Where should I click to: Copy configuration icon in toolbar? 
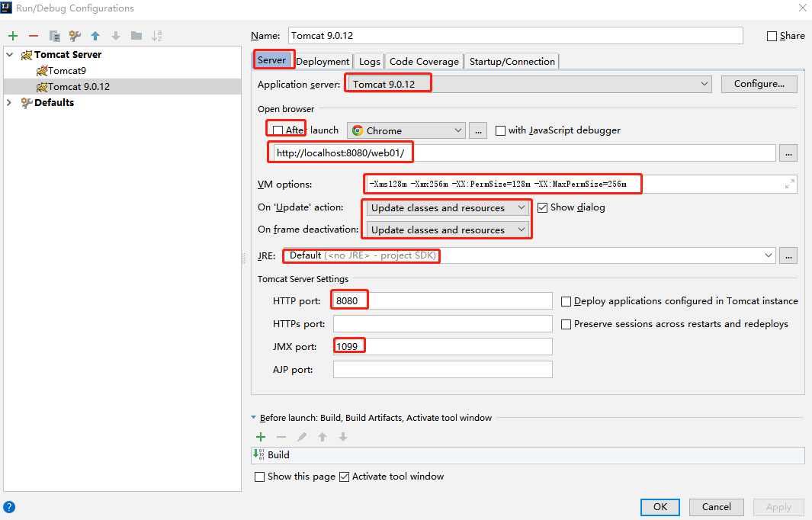coord(54,36)
